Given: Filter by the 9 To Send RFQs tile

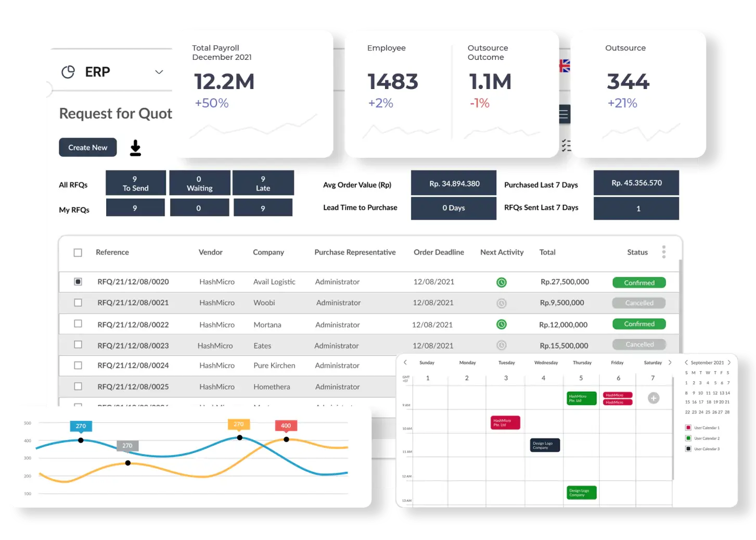Looking at the screenshot, I should (136, 183).
